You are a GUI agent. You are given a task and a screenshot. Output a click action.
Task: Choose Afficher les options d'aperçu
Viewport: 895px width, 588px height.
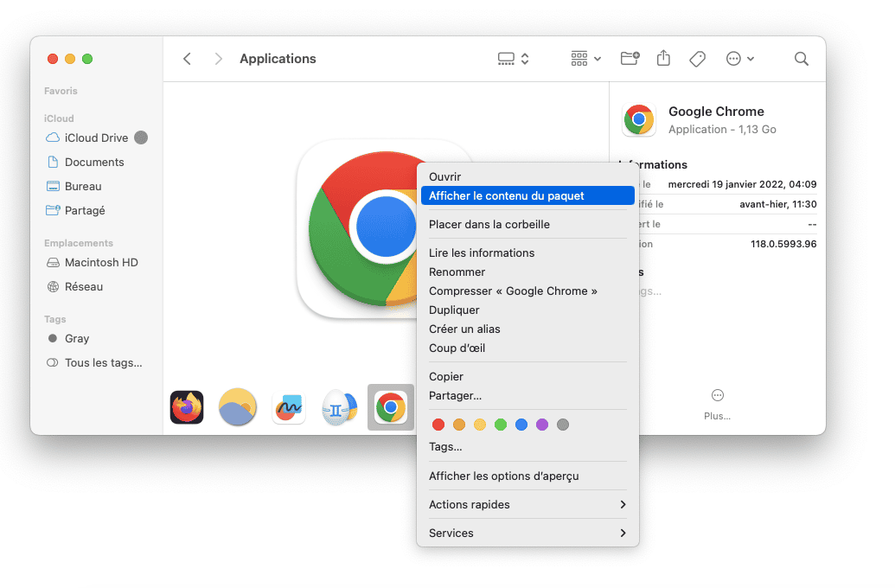(x=528, y=476)
